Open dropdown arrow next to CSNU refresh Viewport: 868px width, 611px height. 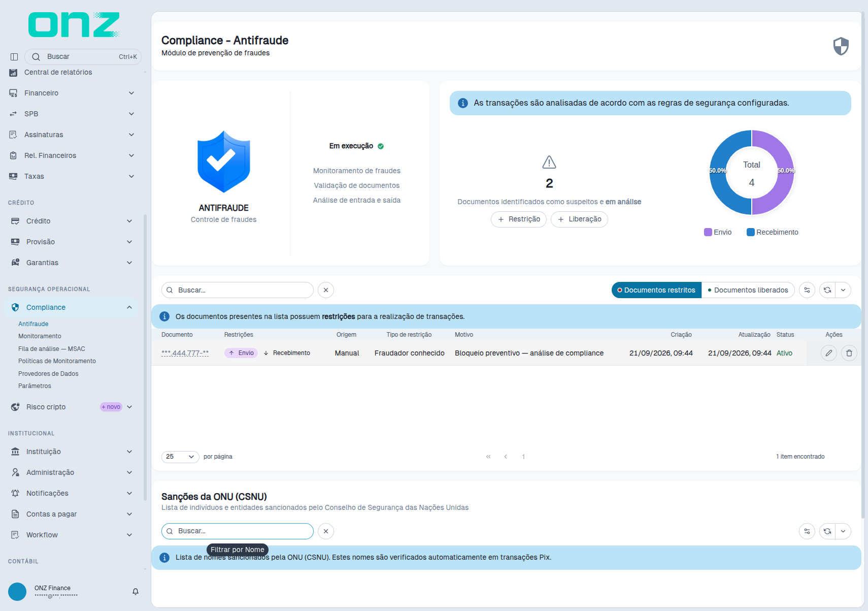[843, 531]
